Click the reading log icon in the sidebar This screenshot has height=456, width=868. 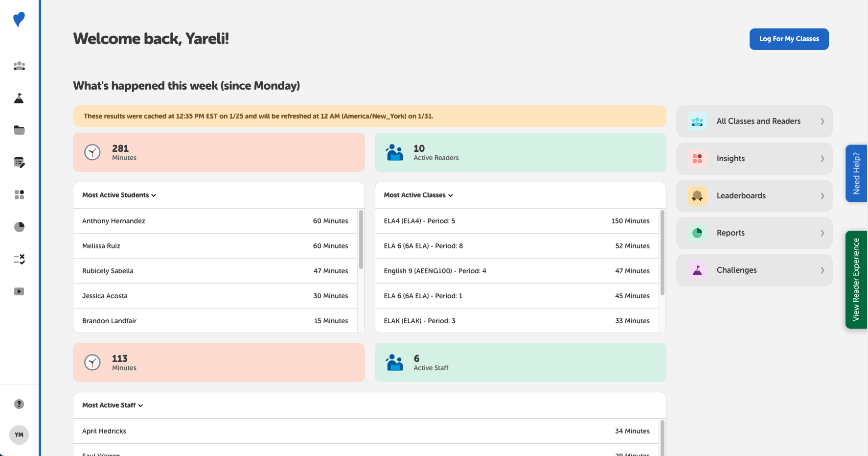click(19, 162)
